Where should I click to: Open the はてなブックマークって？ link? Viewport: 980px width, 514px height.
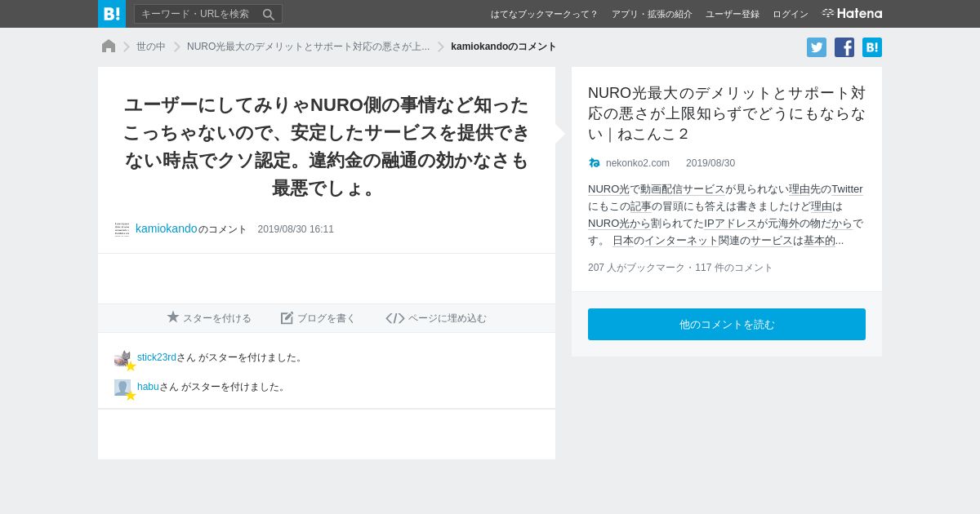[544, 14]
